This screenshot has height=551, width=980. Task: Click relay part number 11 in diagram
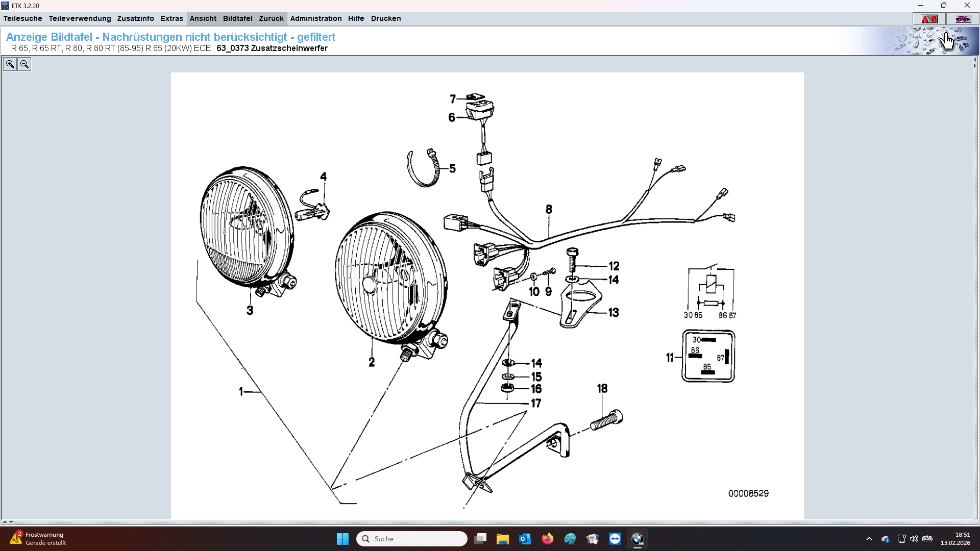point(669,358)
